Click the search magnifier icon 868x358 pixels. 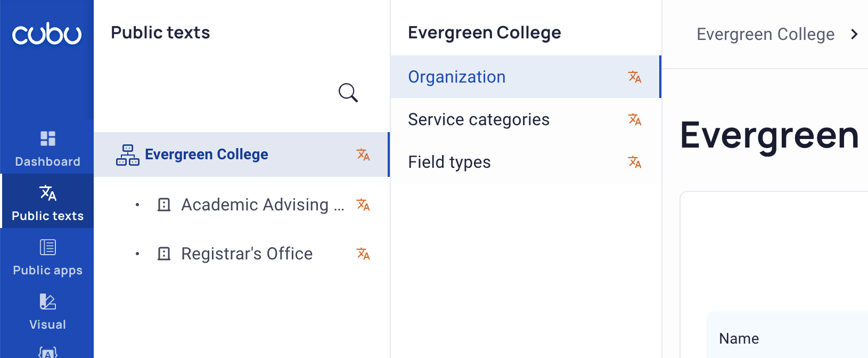tap(348, 93)
